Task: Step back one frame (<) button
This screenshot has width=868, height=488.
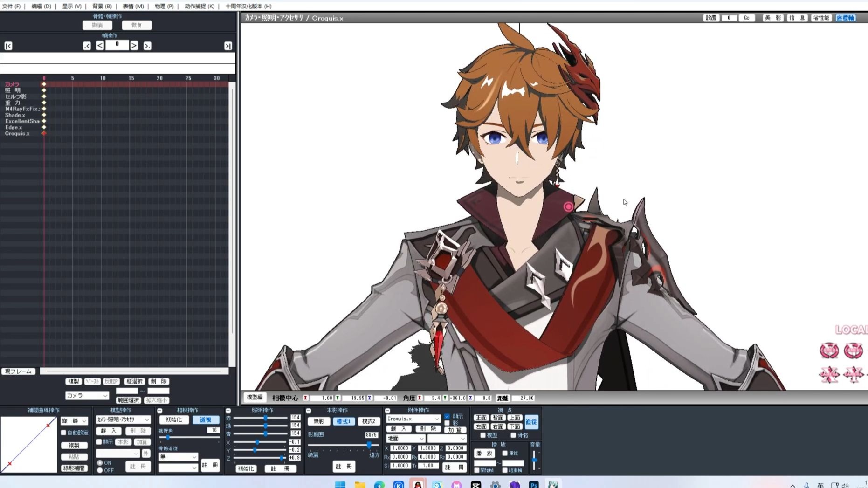Action: click(x=100, y=45)
